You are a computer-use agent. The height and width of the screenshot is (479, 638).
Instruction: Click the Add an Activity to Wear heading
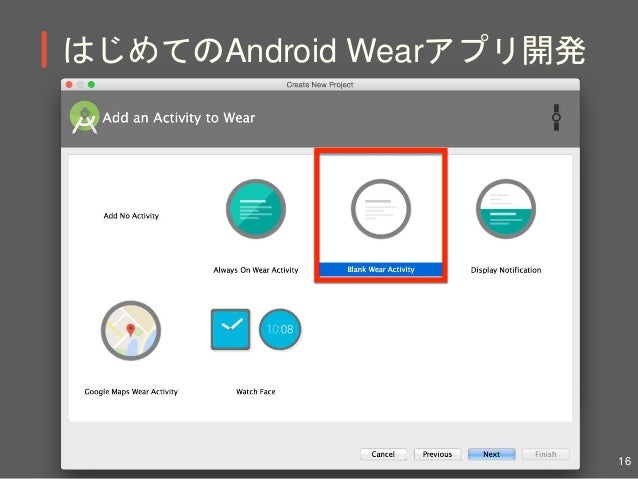179,118
